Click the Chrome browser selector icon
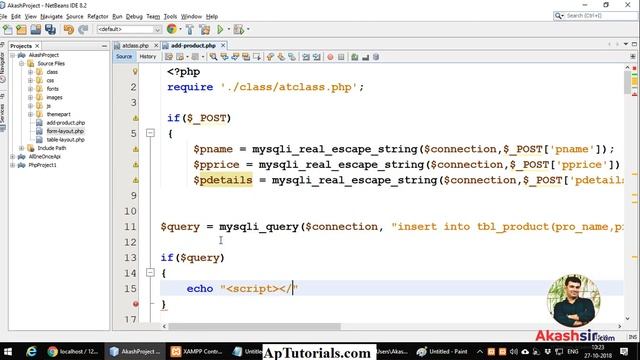640x360 pixels. [171, 29]
